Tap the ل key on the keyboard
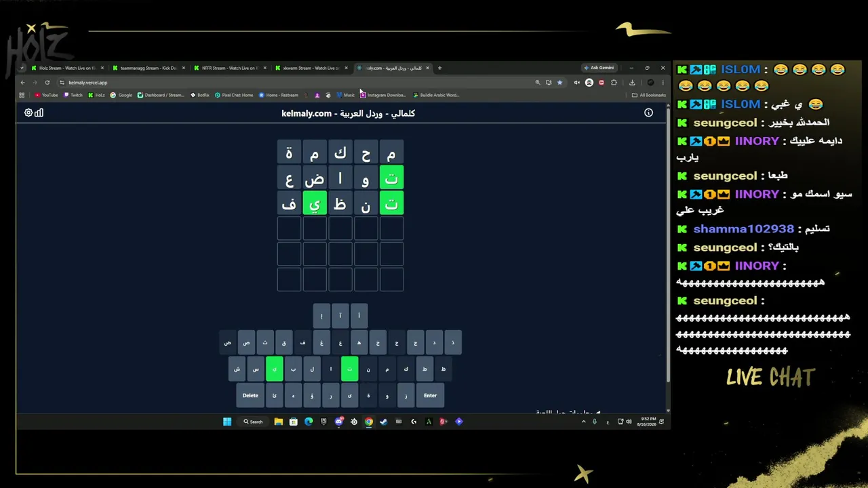Viewport: 868px width, 488px height. pyautogui.click(x=312, y=369)
